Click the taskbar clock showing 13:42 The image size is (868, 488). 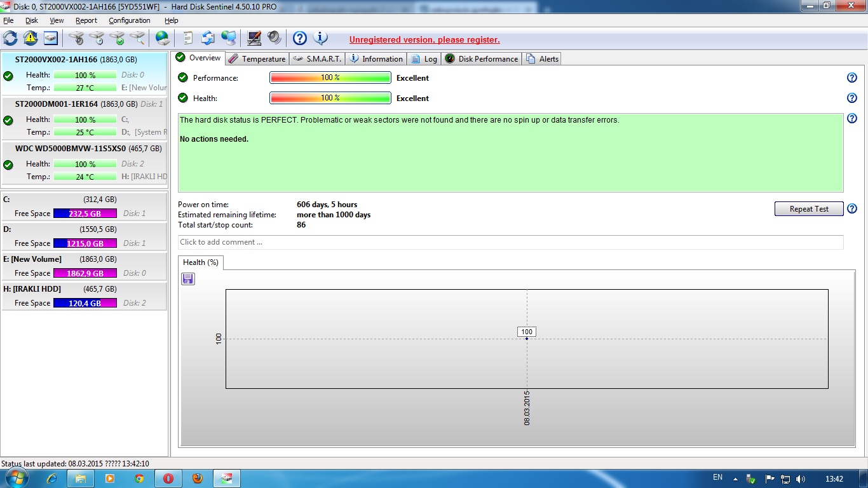834,478
